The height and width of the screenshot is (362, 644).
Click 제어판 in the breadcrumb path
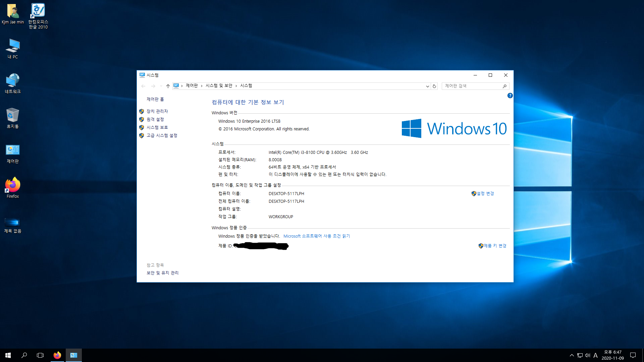click(192, 86)
